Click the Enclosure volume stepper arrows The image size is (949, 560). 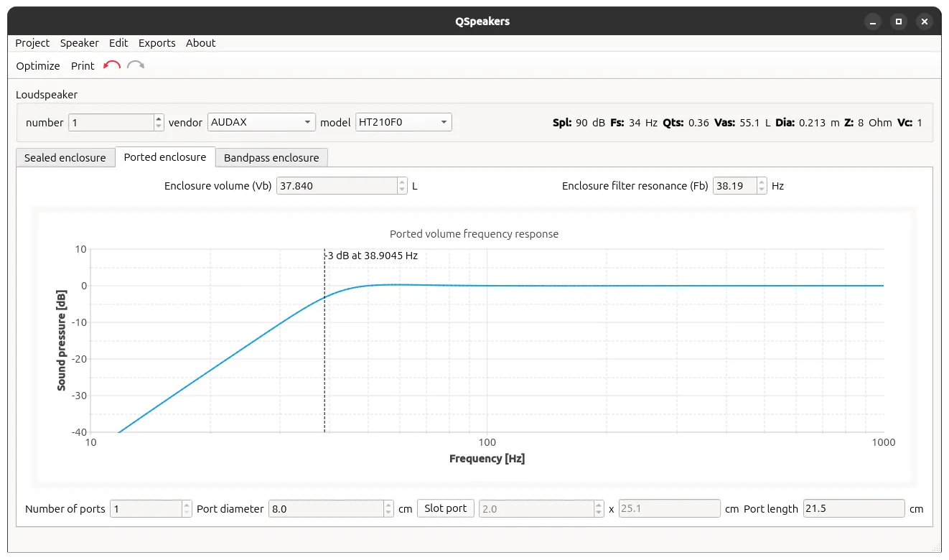point(403,186)
